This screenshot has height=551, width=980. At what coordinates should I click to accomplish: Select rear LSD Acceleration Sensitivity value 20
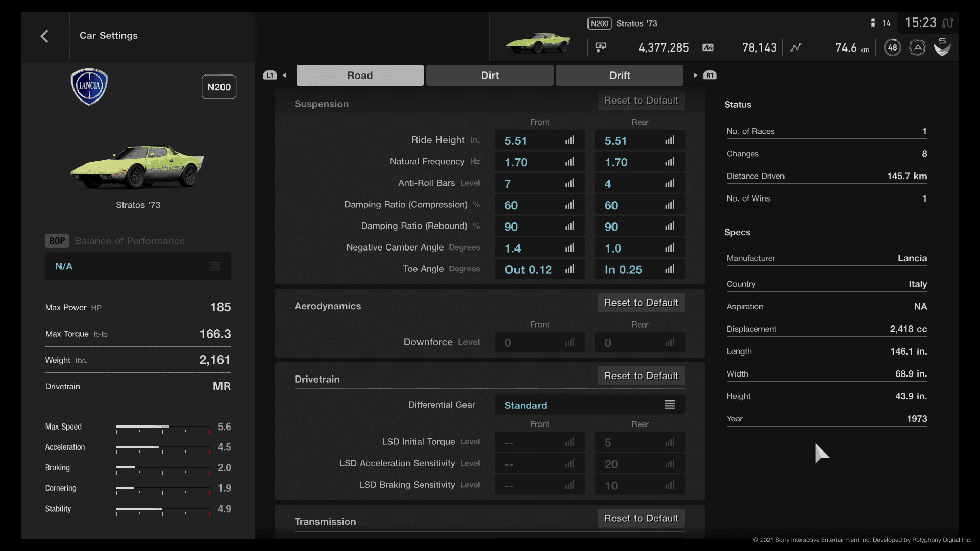[x=640, y=463]
